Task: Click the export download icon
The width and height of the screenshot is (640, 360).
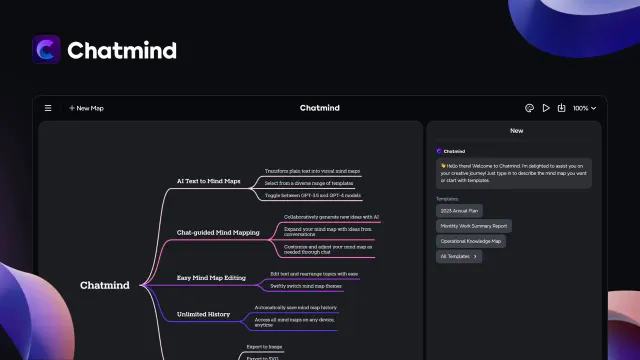Action: pos(562,108)
